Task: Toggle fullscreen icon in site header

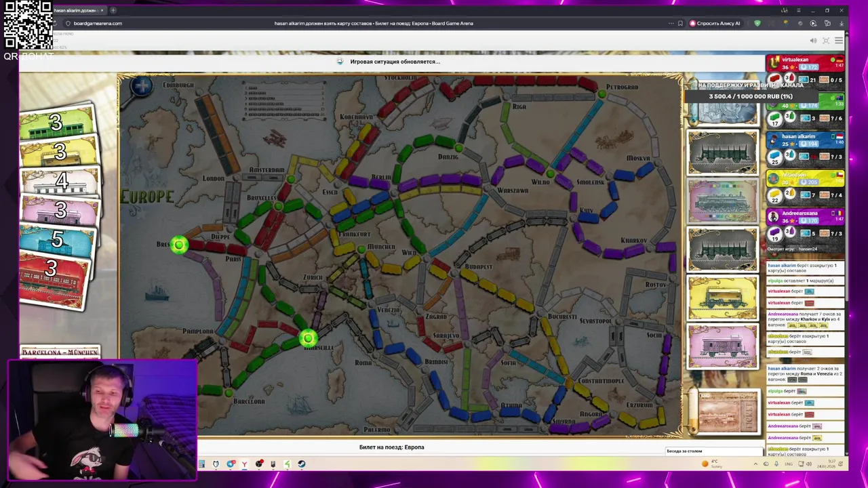Action: [x=826, y=41]
